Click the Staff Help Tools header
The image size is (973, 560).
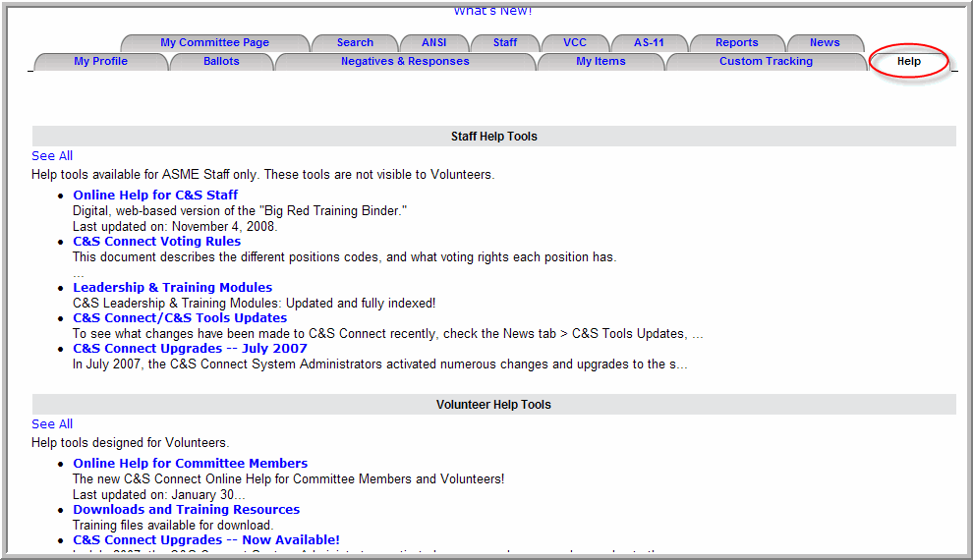[x=494, y=137]
